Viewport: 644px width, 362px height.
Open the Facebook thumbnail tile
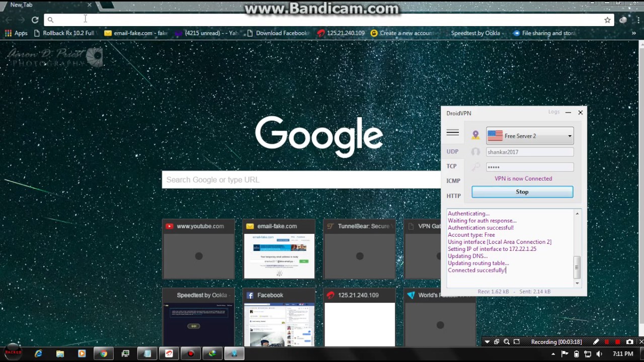(279, 318)
